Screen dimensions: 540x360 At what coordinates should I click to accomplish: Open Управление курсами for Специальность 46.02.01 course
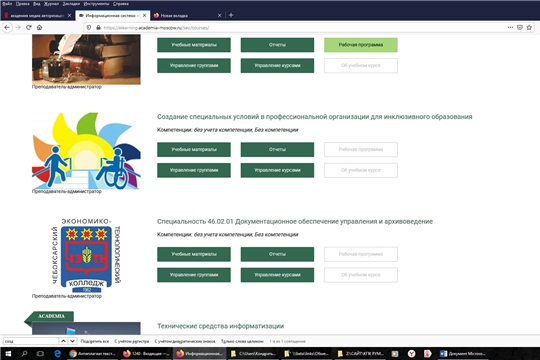[277, 275]
